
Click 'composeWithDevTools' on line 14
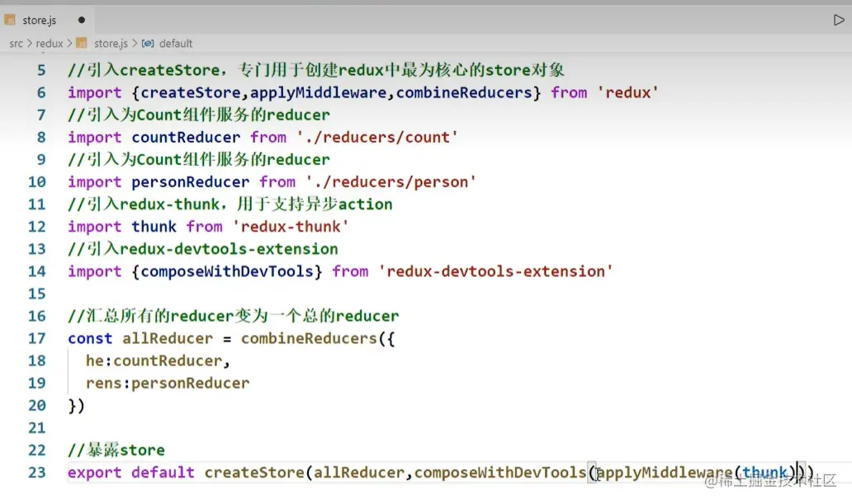pos(226,271)
